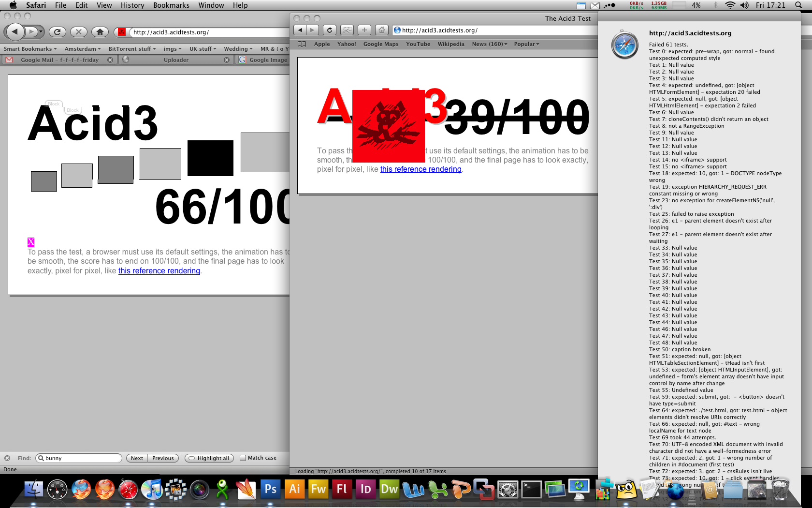
Task: Toggle Highlight all in find bar
Action: [209, 458]
